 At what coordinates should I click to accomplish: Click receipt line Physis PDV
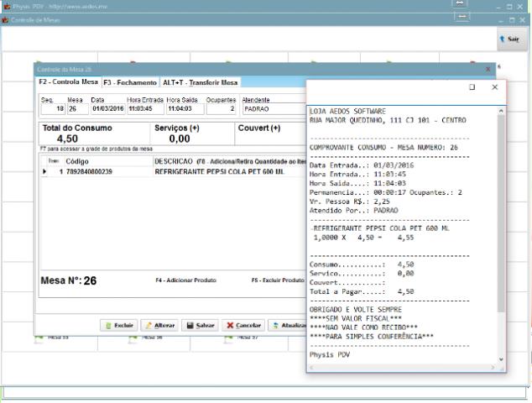tap(330, 355)
